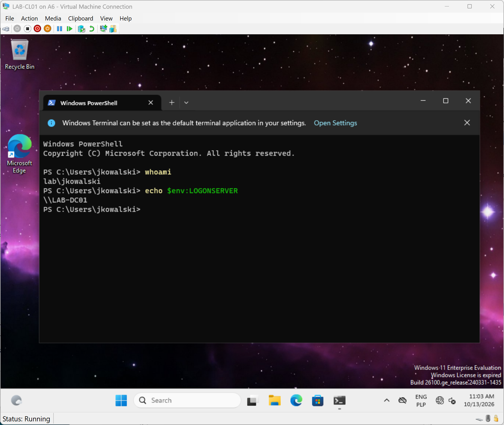This screenshot has width=504, height=425.
Task: Open the File menu
Action: point(10,19)
